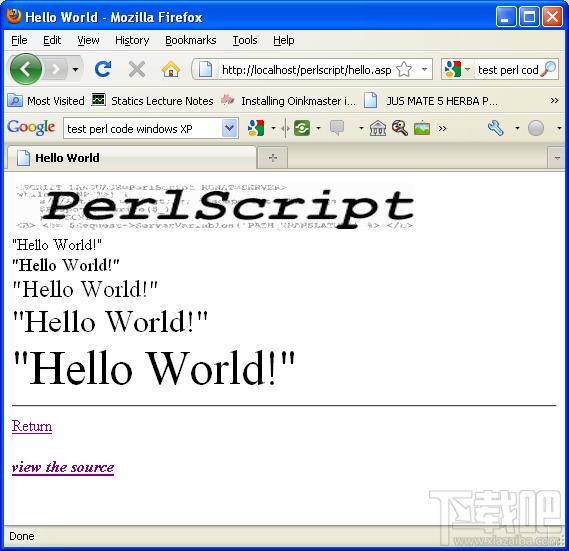Viewport: 569px width, 551px height.
Task: Click the landscape picture icon on toolbar
Action: pos(422,128)
